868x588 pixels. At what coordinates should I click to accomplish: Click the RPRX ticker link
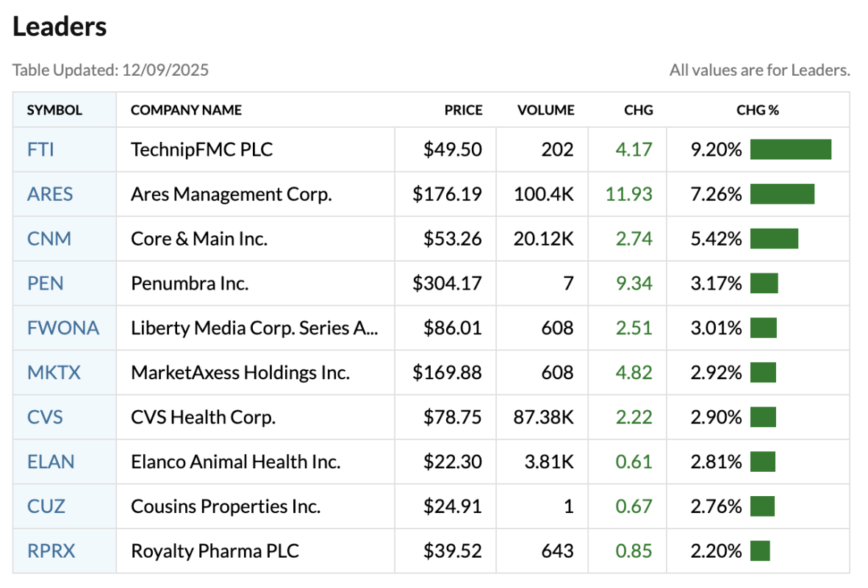(51, 551)
